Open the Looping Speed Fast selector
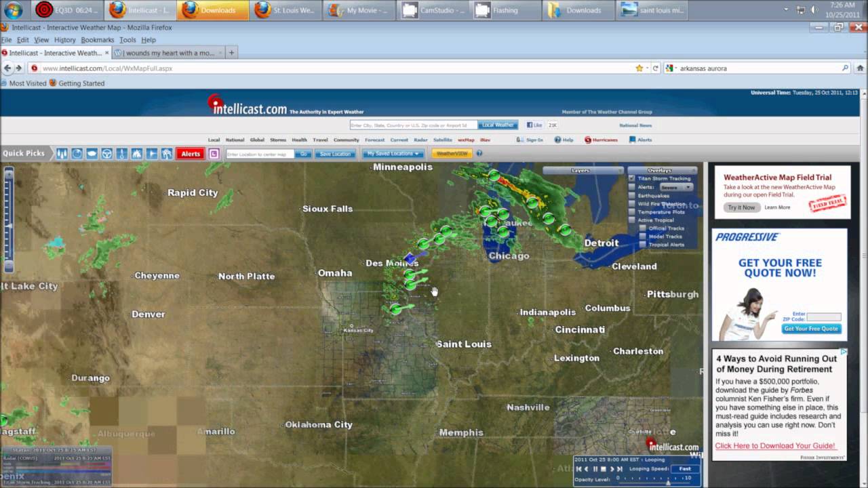 [x=685, y=468]
